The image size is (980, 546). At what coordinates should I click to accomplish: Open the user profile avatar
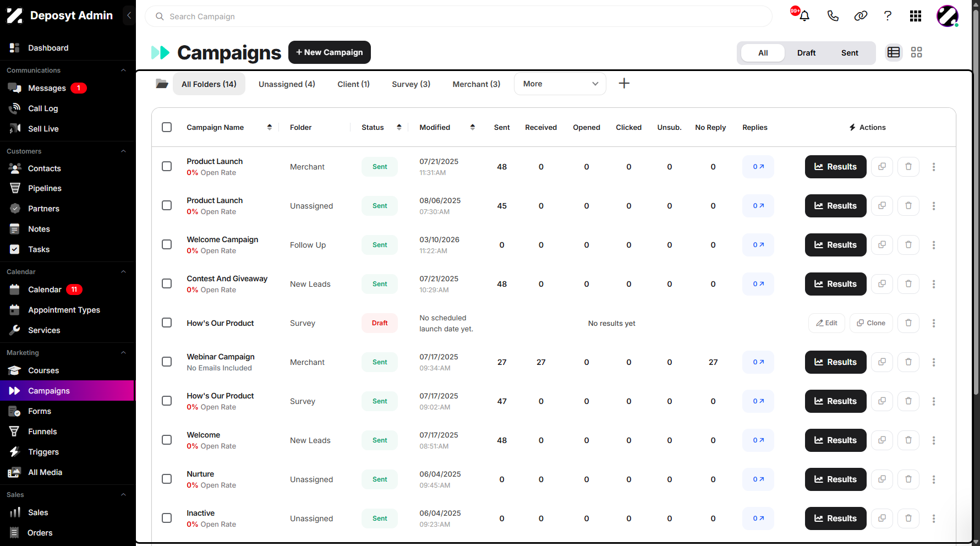click(948, 16)
